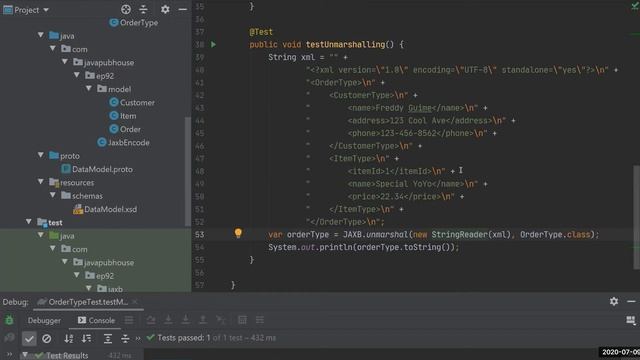Collapse the test folder
The image size is (640, 360).
29,222
